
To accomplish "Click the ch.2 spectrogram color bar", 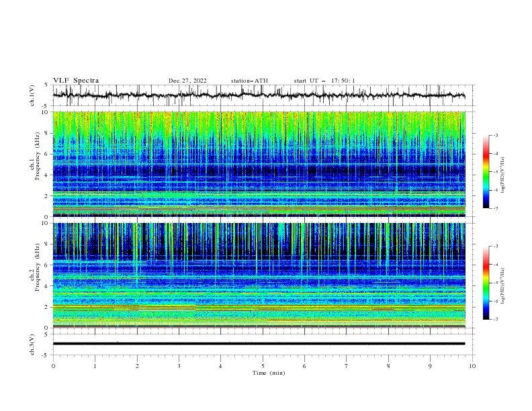I will (486, 283).
